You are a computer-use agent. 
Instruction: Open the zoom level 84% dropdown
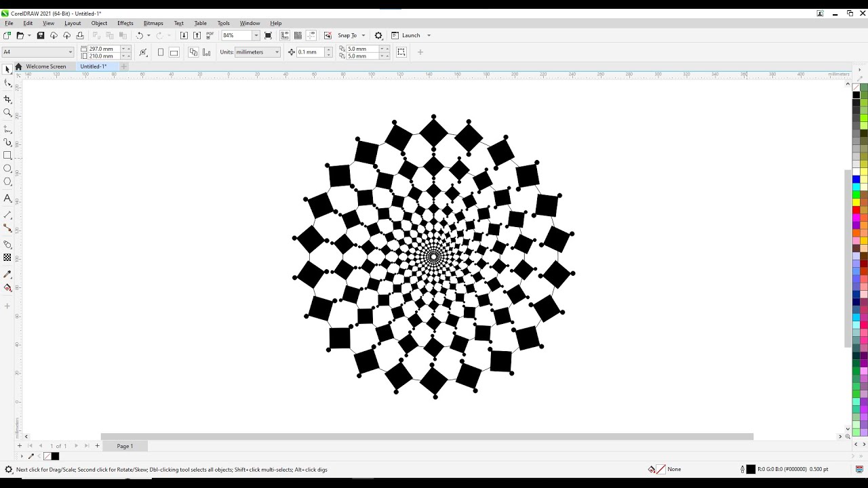click(x=256, y=35)
